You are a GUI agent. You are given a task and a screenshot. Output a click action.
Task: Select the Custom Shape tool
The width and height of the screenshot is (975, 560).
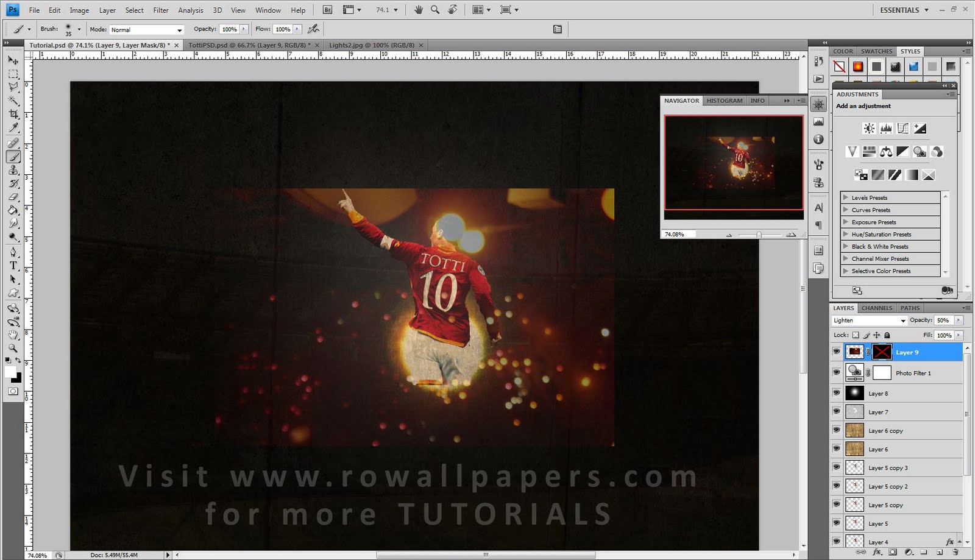(13, 292)
